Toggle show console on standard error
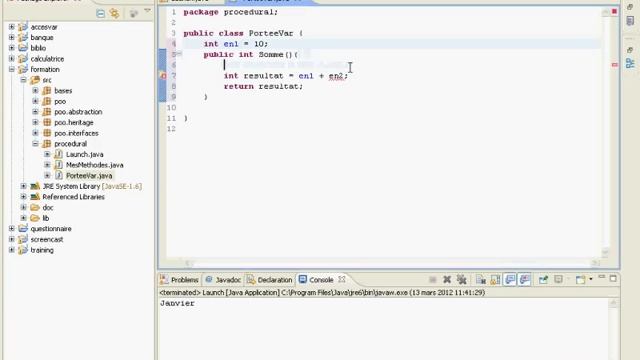640x360 pixels. tap(524, 280)
